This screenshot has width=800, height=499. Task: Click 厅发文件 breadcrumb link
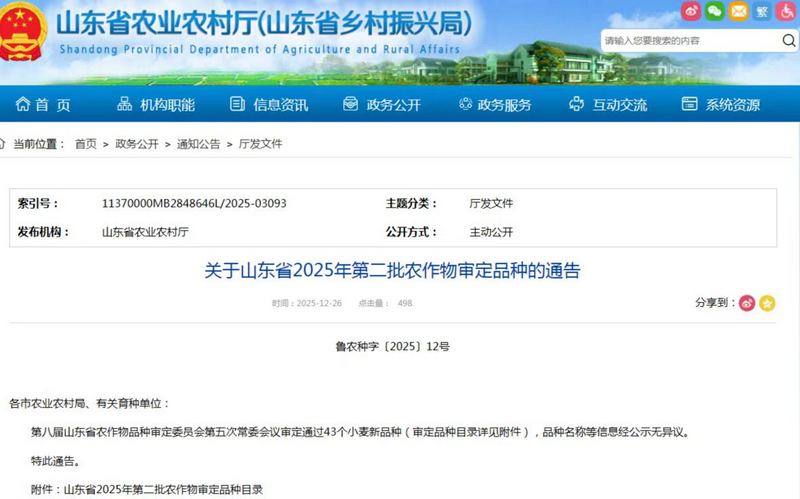click(x=260, y=144)
